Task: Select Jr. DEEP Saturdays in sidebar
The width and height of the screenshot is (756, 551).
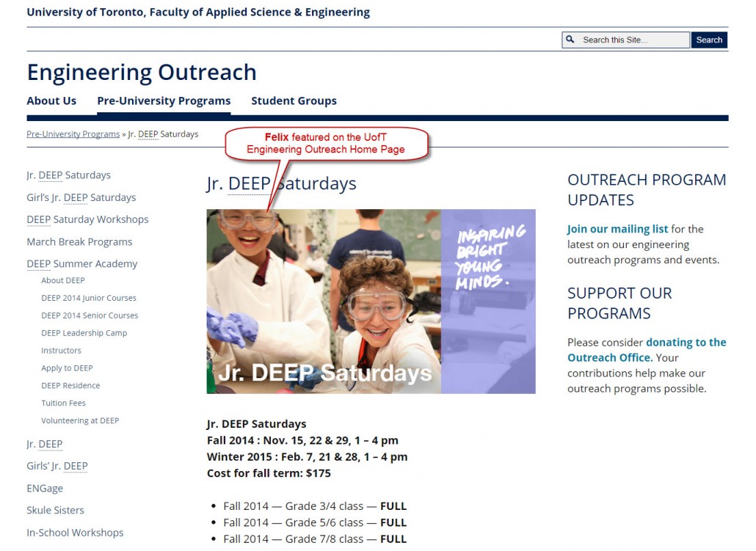Action: coord(69,175)
